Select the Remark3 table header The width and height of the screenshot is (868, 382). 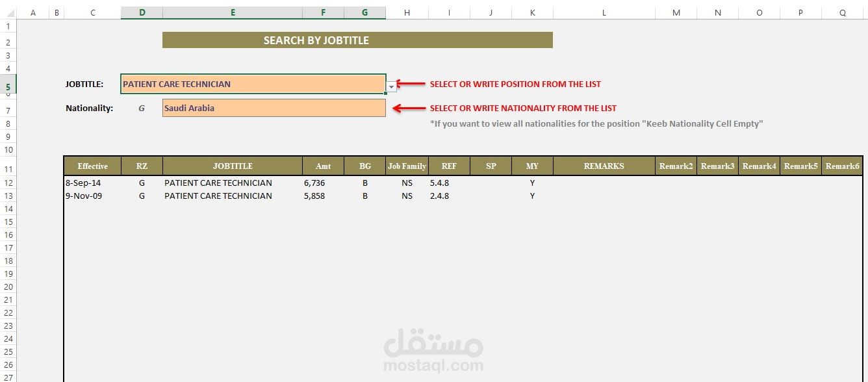point(717,166)
